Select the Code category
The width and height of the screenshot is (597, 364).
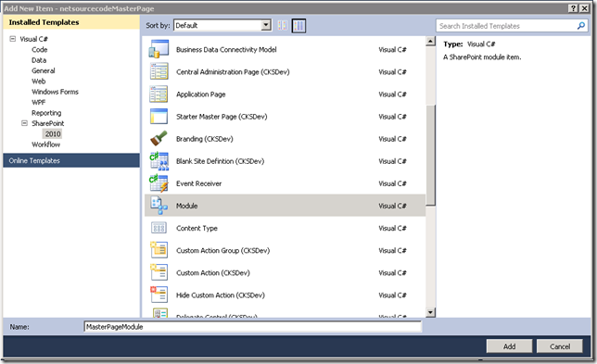40,49
